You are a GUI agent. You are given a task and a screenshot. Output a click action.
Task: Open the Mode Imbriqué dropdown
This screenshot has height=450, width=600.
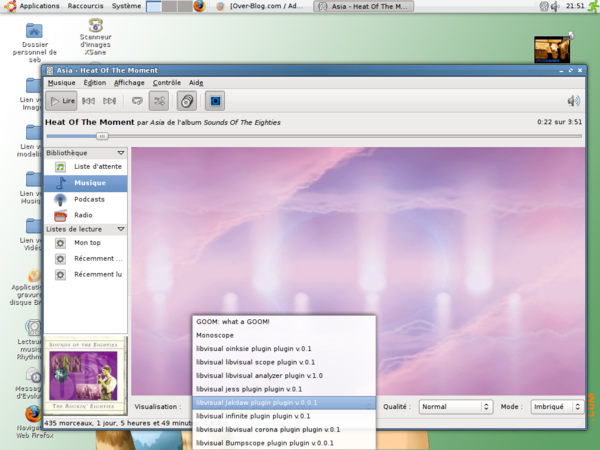pyautogui.click(x=557, y=407)
